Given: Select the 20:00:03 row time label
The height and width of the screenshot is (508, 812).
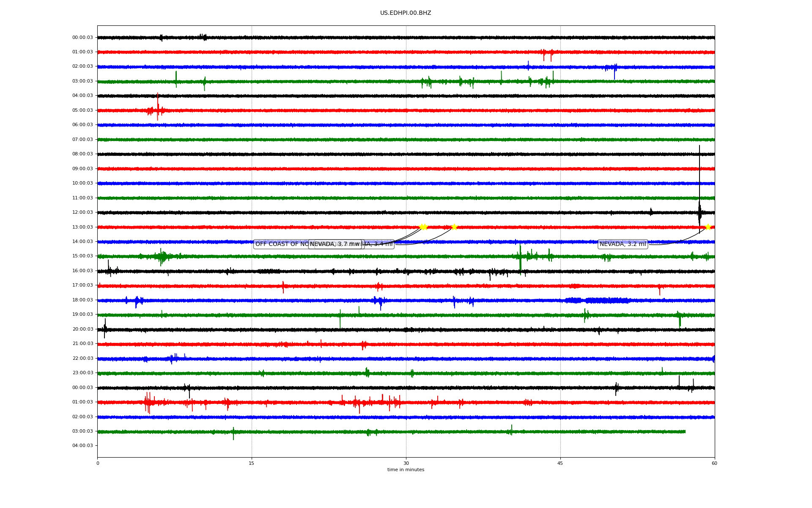Looking at the screenshot, I should tap(82, 329).
